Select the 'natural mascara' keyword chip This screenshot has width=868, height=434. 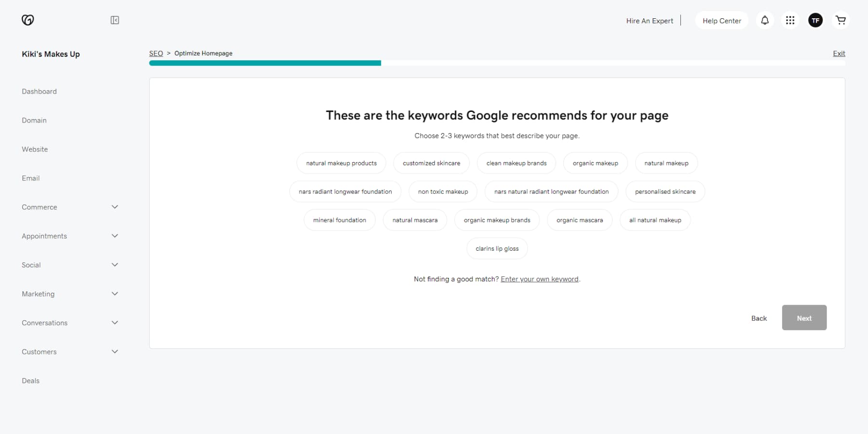coord(415,220)
